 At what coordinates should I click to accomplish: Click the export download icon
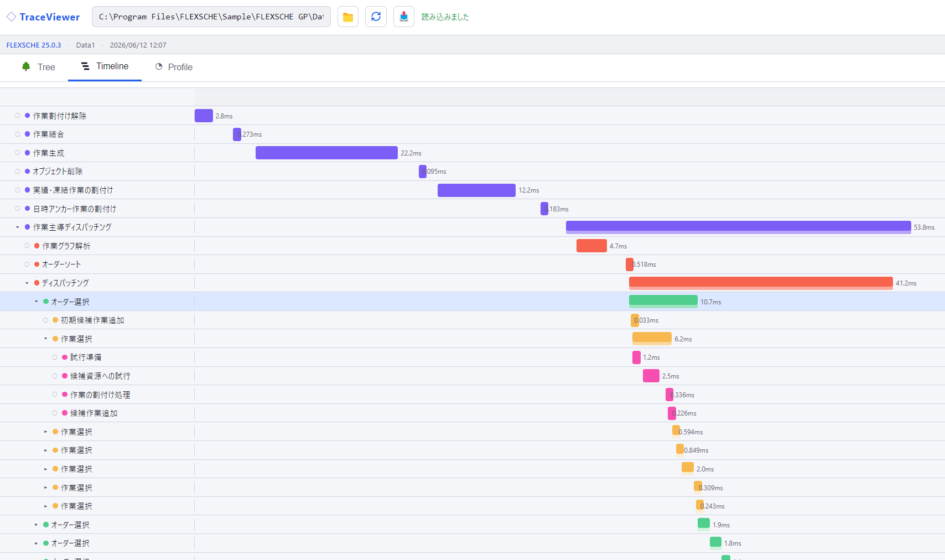click(x=404, y=17)
